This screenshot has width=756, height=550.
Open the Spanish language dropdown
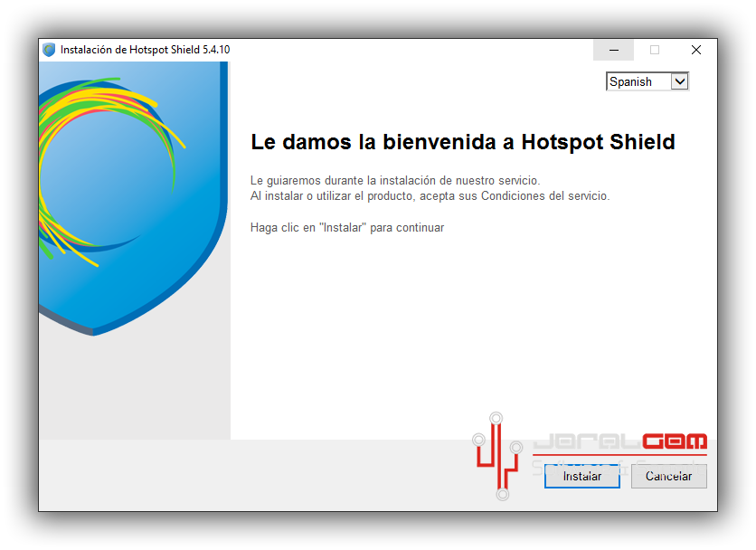click(x=647, y=81)
